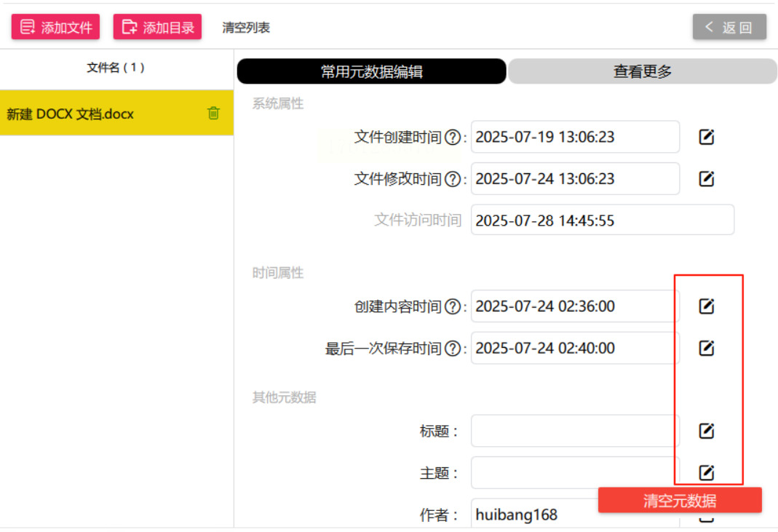Open help tooltip for 文件创建时间
Image resolution: width=778 pixels, height=532 pixels.
click(453, 138)
